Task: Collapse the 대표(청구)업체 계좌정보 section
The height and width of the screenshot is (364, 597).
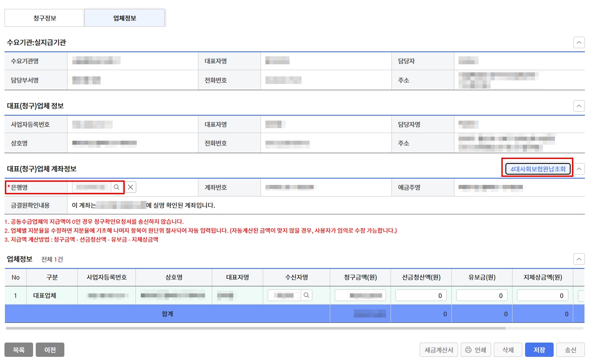Action: [x=579, y=168]
